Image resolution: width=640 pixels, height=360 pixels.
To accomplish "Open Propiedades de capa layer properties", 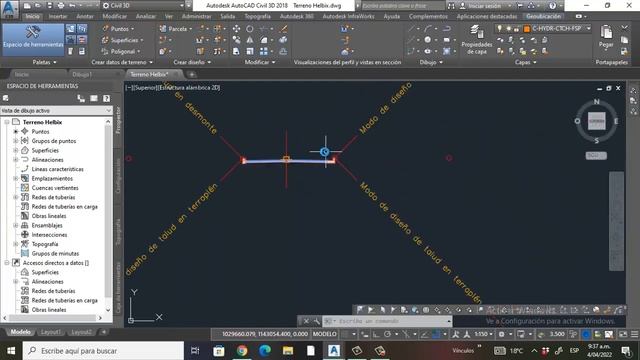I will (476, 40).
